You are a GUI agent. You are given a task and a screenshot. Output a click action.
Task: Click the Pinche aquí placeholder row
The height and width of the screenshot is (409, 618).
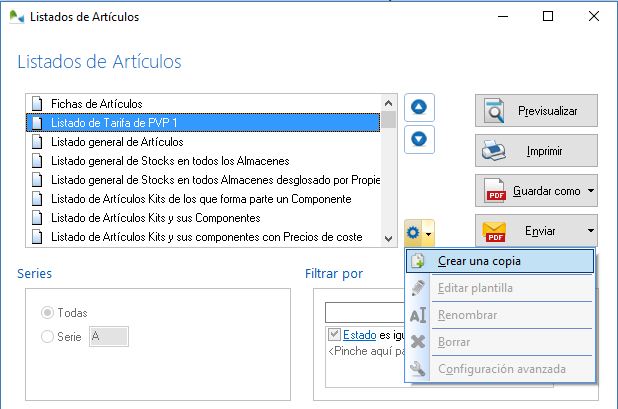point(367,351)
